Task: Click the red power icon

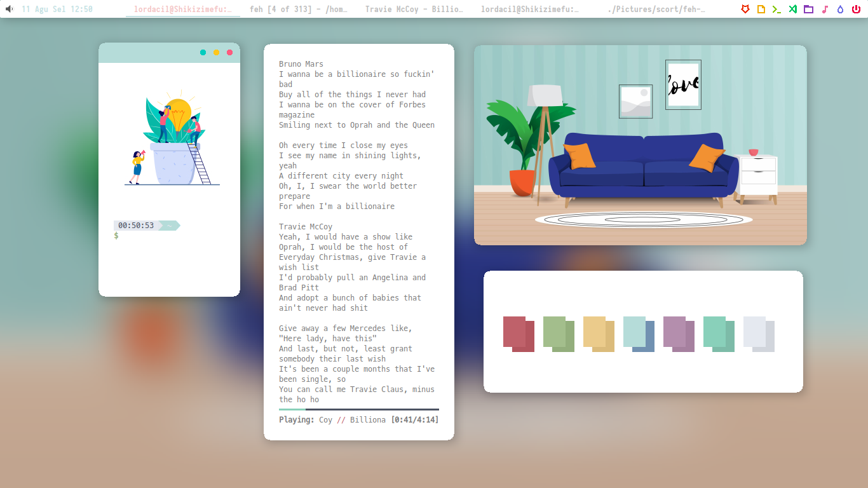Action: coord(856,9)
